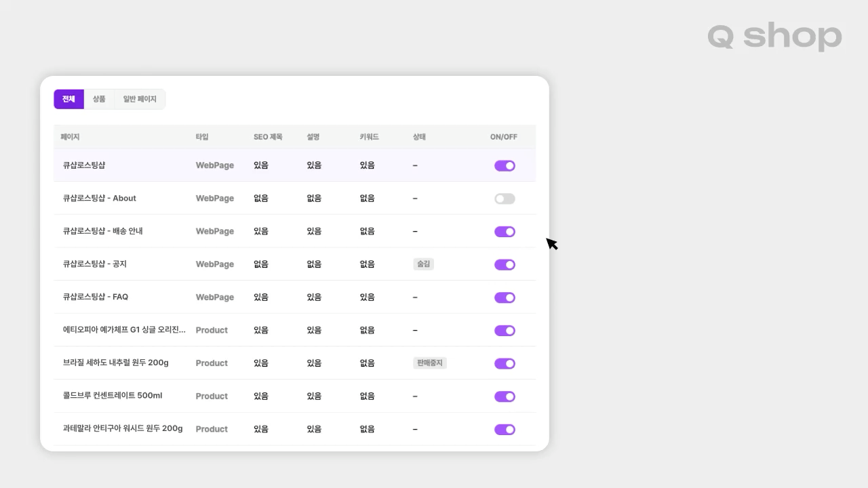Select the 에티오피아 예가체프 G1 product name
This screenshot has height=488, width=868.
[124, 330]
